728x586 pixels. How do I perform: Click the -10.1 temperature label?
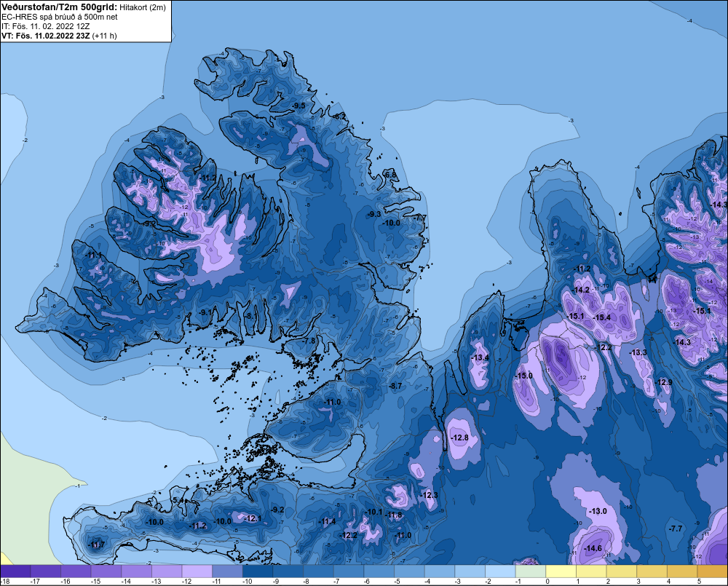coord(373,512)
